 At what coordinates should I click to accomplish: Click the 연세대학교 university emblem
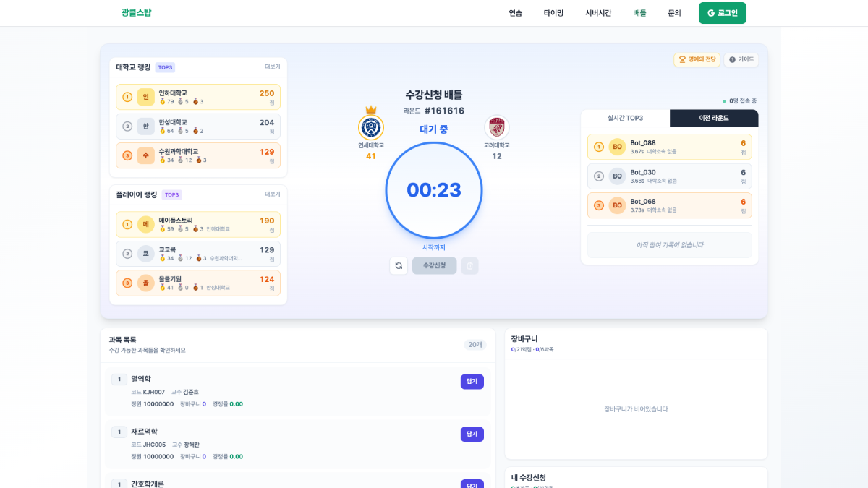pyautogui.click(x=371, y=128)
